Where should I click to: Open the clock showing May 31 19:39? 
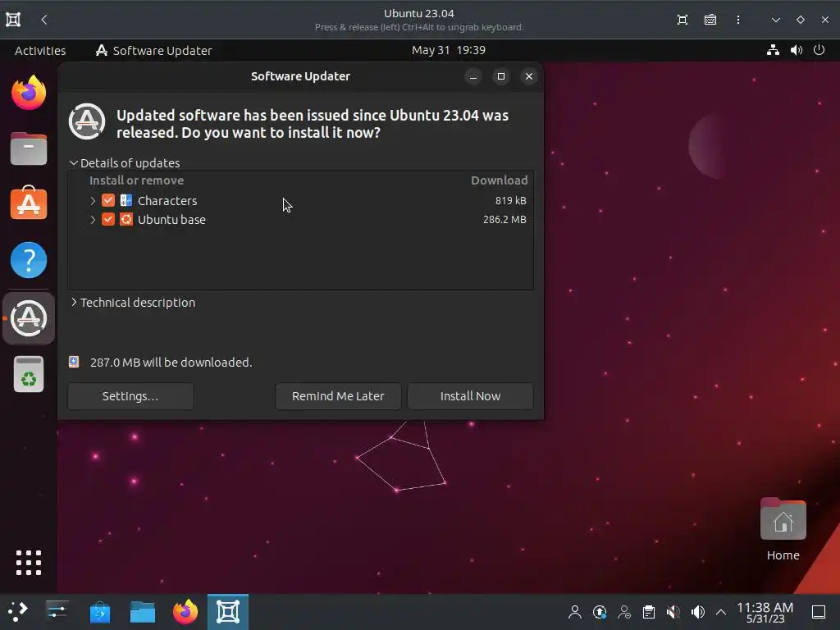click(449, 50)
